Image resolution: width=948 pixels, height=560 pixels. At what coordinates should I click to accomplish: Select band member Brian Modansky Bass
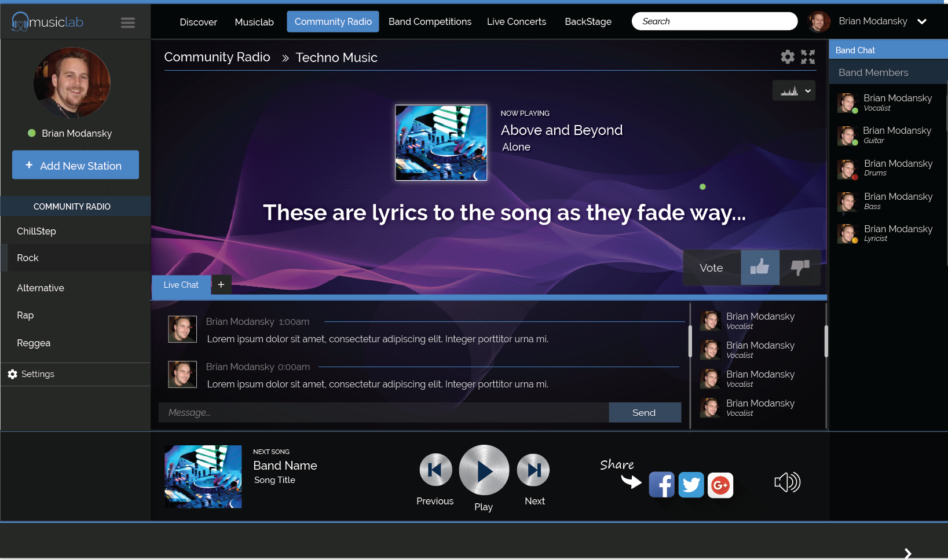886,201
